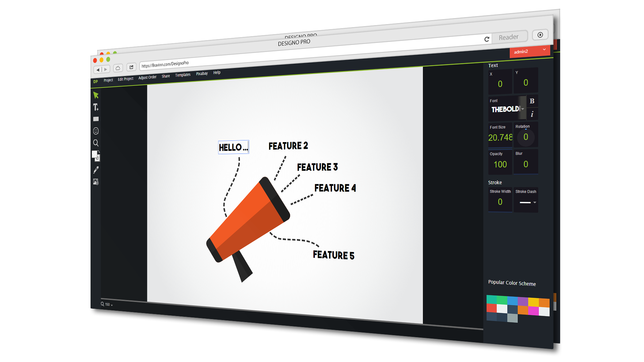Select the eyedropper color picker tool
This screenshot has width=644, height=362.
(x=96, y=170)
